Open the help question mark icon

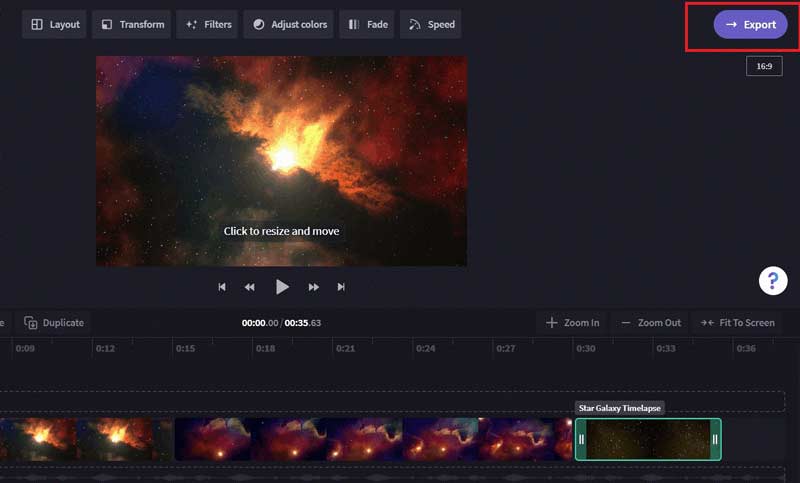click(x=773, y=281)
